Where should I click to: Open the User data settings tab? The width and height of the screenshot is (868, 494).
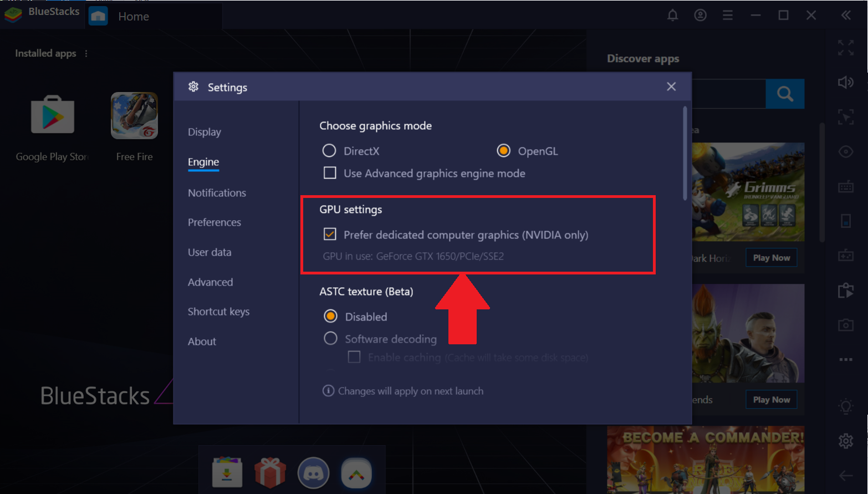pos(210,252)
